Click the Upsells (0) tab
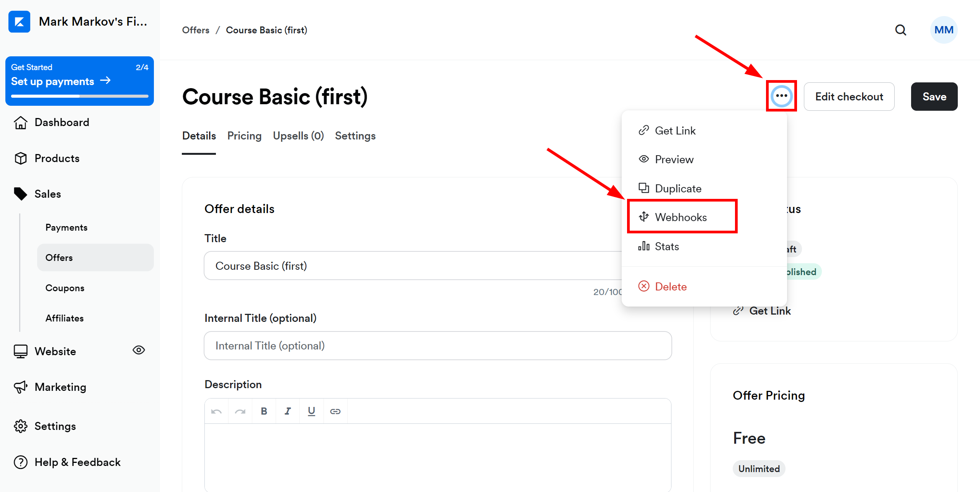980x492 pixels. point(297,136)
